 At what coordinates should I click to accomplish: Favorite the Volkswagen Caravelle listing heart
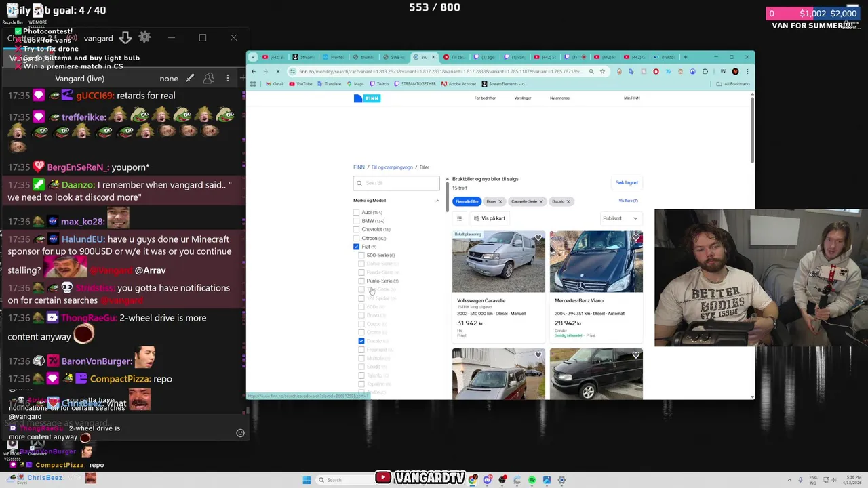[x=538, y=238]
